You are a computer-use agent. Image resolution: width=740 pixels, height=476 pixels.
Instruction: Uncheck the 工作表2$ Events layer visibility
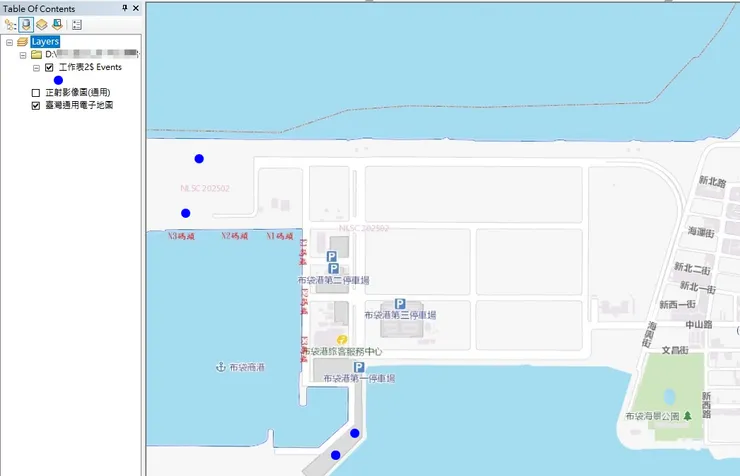(49, 67)
